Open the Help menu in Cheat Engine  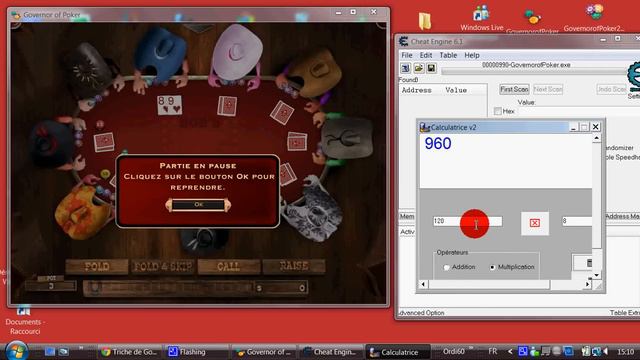click(x=472, y=55)
